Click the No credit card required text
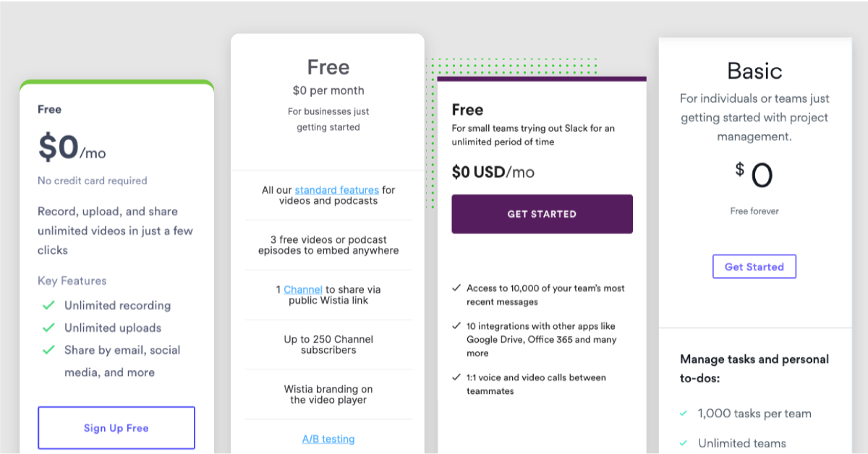Screen dimensions: 868x454 [92, 181]
